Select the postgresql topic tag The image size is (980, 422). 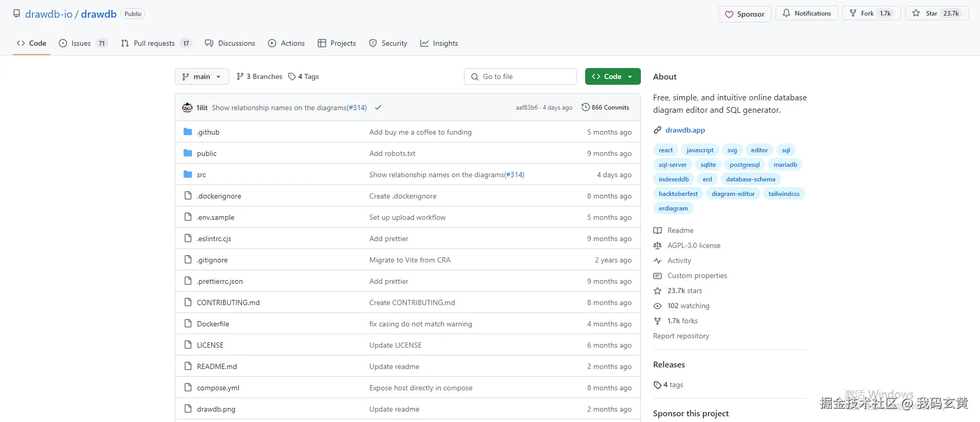tap(744, 165)
